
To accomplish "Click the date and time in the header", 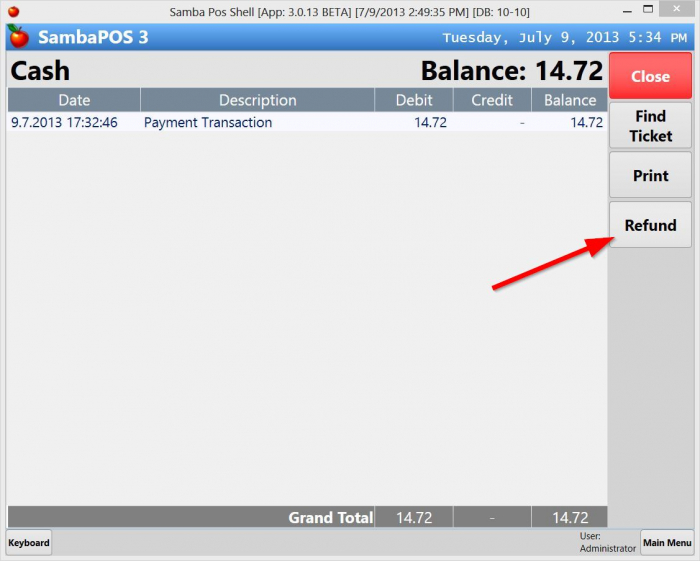I will tap(566, 38).
